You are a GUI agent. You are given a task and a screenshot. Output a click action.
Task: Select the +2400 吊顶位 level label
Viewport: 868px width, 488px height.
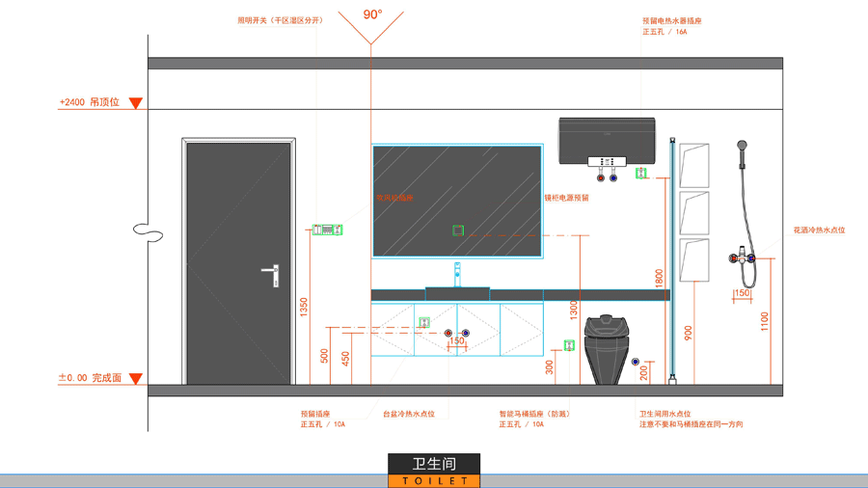click(x=90, y=102)
